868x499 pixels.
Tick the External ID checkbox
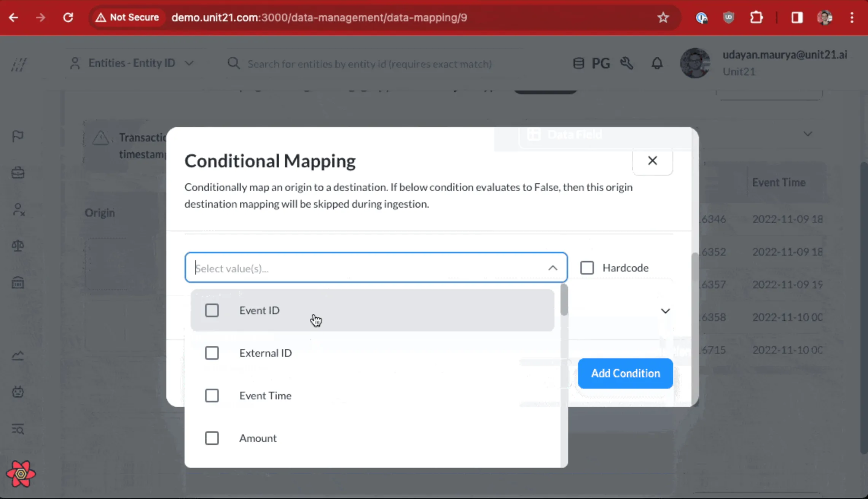coord(212,353)
